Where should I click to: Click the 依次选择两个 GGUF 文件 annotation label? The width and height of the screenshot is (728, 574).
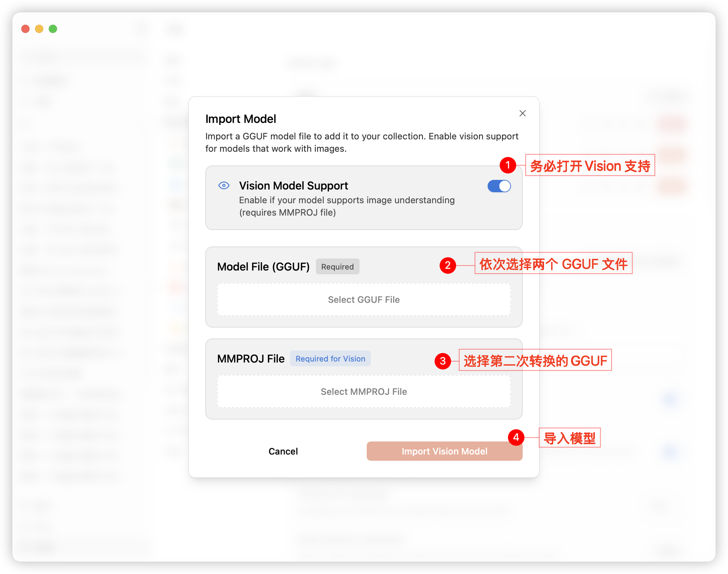point(553,264)
